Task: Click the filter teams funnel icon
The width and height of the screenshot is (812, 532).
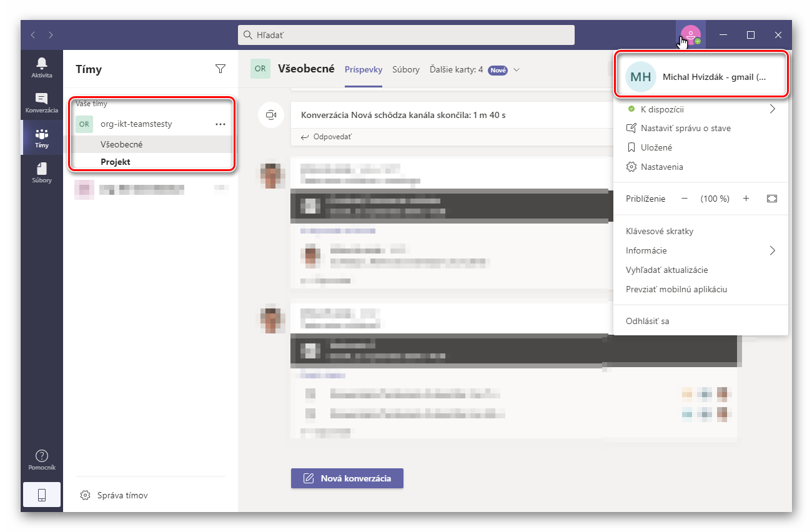Action: pyautogui.click(x=220, y=69)
